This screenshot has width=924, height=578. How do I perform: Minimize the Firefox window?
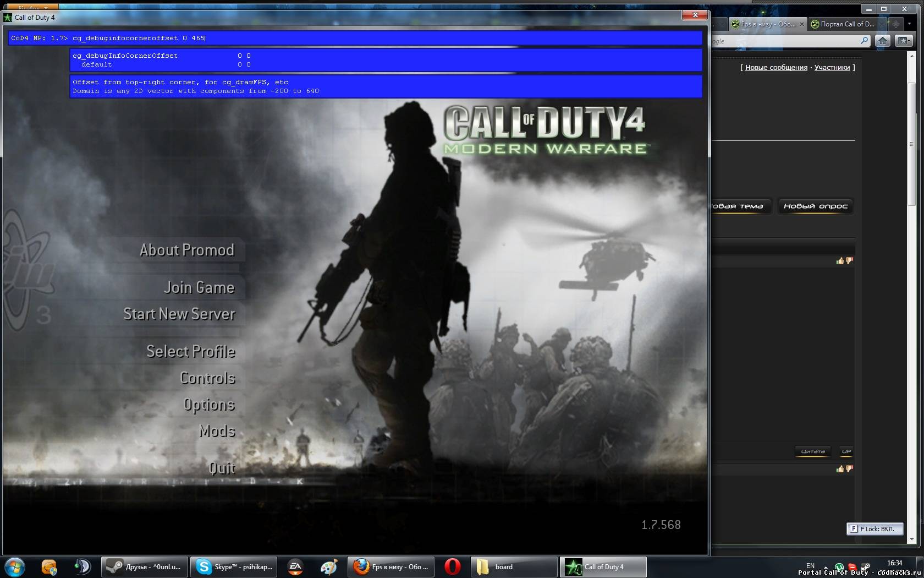[869, 9]
